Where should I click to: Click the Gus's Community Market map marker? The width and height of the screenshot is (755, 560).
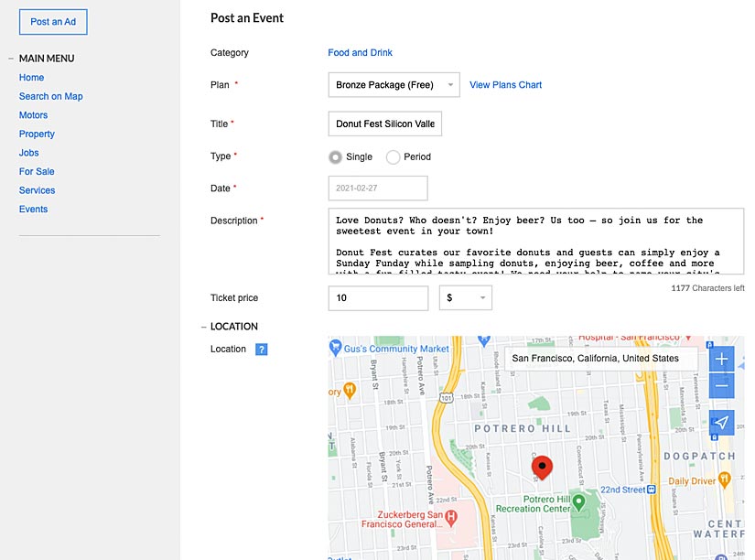336,349
